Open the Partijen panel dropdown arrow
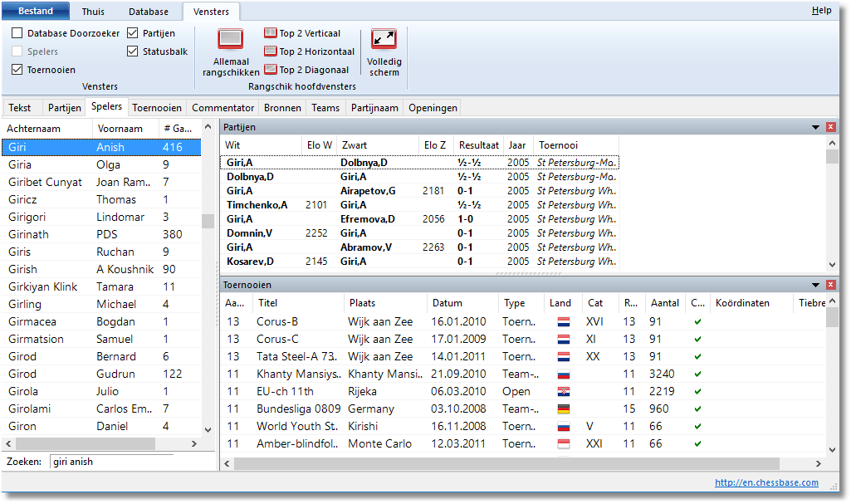Image resolution: width=851 pixels, height=504 pixels. (815, 127)
